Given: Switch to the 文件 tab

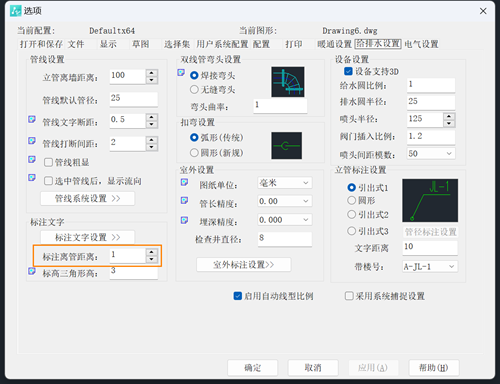Looking at the screenshot, I should pyautogui.click(x=76, y=44).
